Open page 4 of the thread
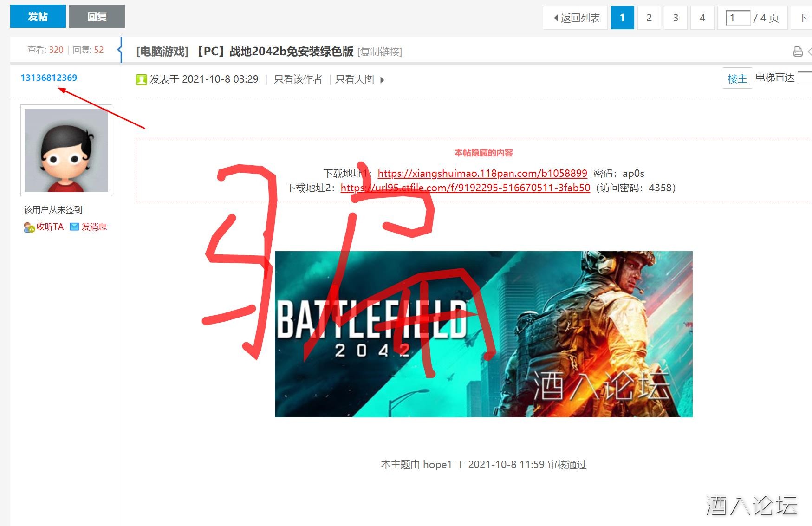 702,18
